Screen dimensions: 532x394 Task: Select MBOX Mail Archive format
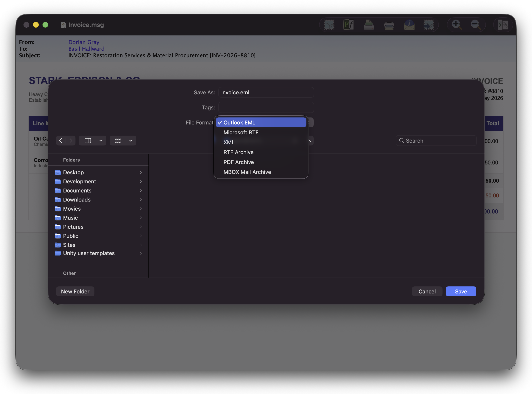click(x=261, y=172)
